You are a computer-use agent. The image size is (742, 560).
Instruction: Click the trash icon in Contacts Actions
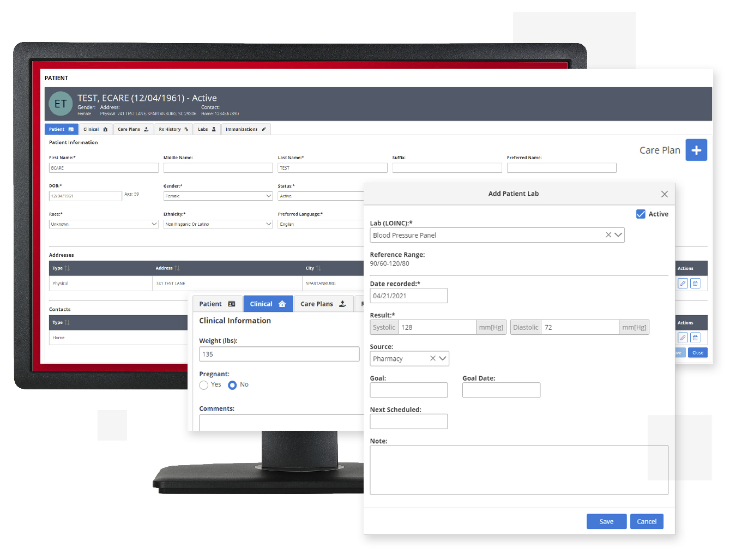coord(695,338)
